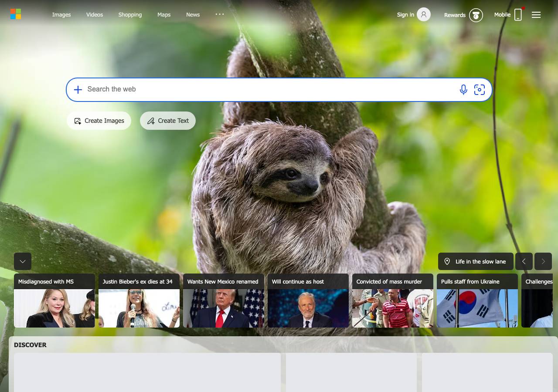Start voice search with microphone icon

click(x=463, y=90)
